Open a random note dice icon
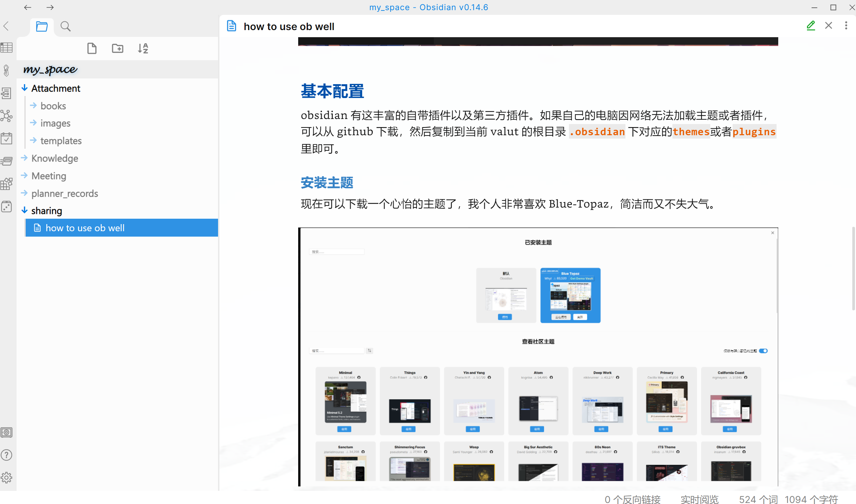The height and width of the screenshot is (504, 856). pyautogui.click(x=6, y=207)
